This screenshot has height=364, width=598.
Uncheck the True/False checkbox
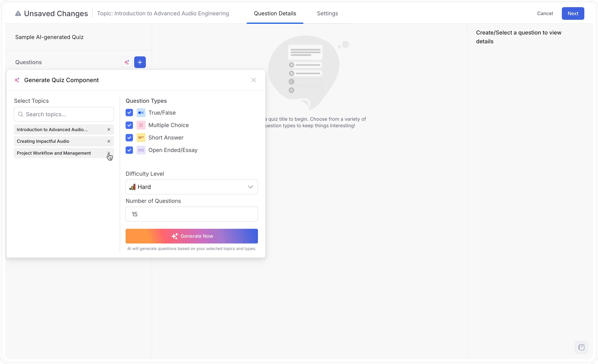click(x=129, y=113)
